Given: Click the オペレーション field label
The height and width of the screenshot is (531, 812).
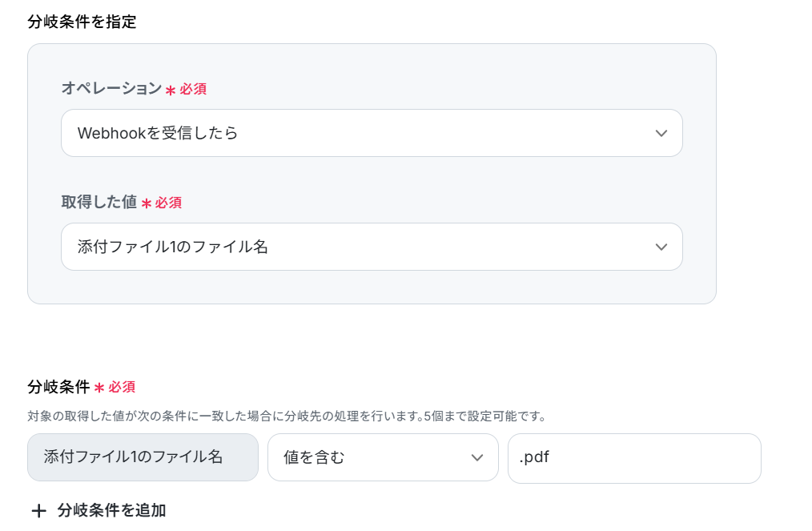Looking at the screenshot, I should click(x=111, y=89).
